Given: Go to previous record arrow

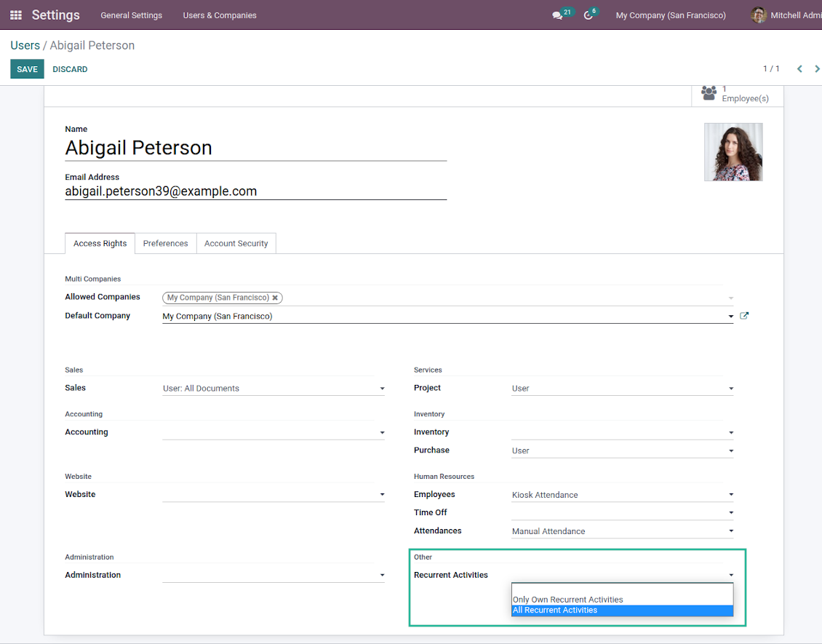Looking at the screenshot, I should pyautogui.click(x=799, y=69).
